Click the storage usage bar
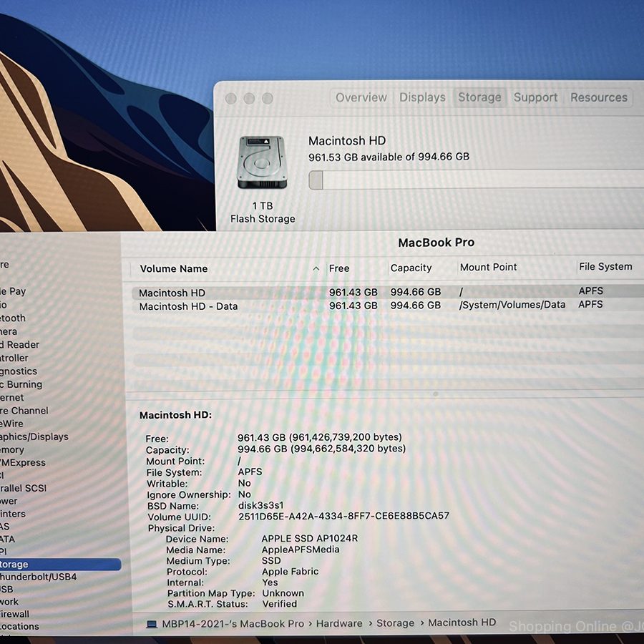The width and height of the screenshot is (644, 644). 476,180
